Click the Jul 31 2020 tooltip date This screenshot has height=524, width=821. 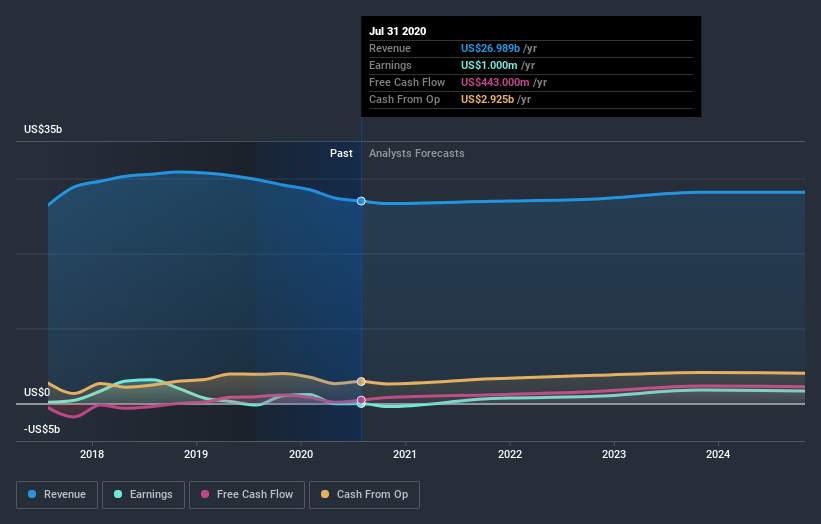pos(397,31)
